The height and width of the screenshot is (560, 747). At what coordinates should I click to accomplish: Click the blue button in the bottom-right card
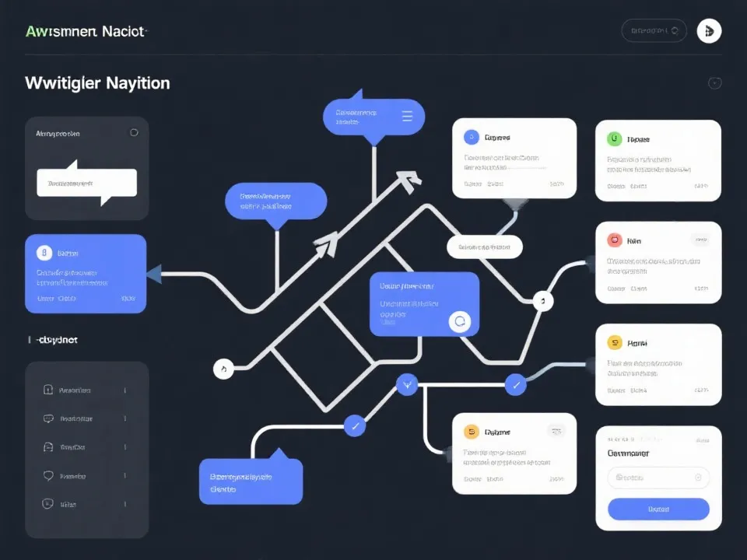point(658,509)
